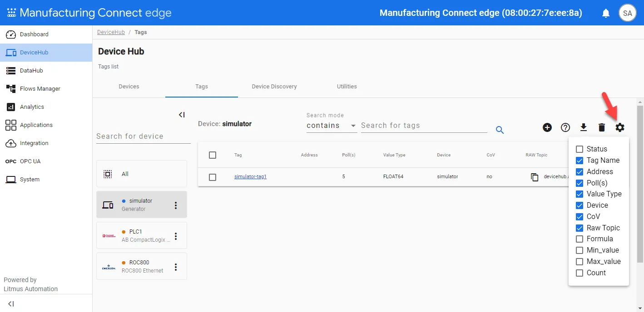644x312 pixels.
Task: Uncheck the Tag Name column checkbox
Action: click(x=580, y=161)
